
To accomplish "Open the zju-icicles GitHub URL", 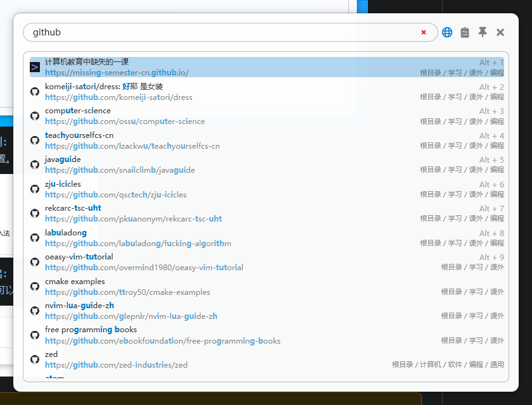I will point(116,195).
